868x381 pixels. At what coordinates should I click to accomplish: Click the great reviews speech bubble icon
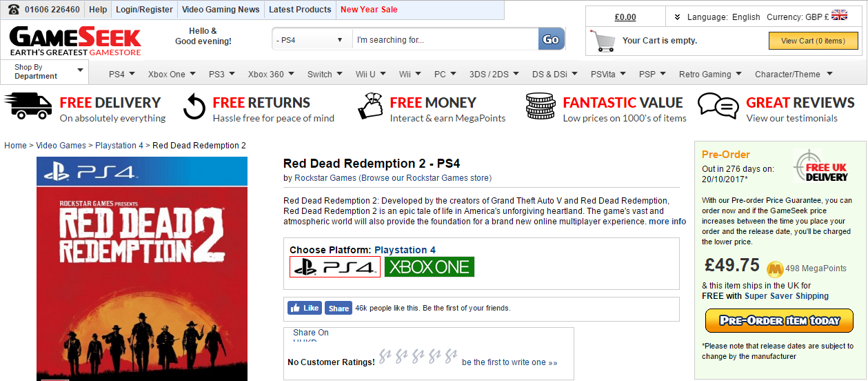(718, 107)
